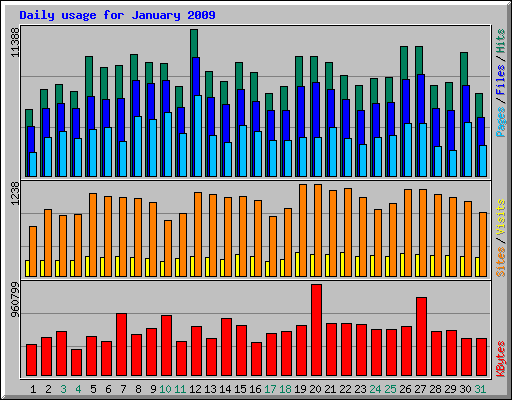Screen dimensions: 512x400
Task: Click day label 5 on x-axis
Action: point(93,389)
